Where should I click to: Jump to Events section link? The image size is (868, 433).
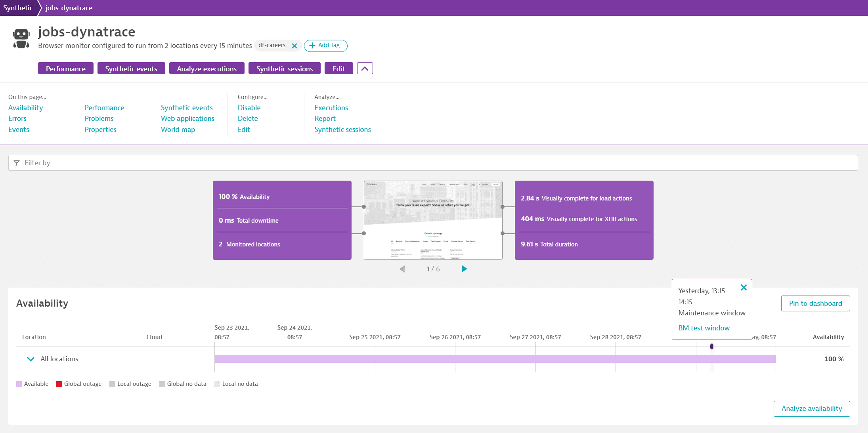(19, 130)
